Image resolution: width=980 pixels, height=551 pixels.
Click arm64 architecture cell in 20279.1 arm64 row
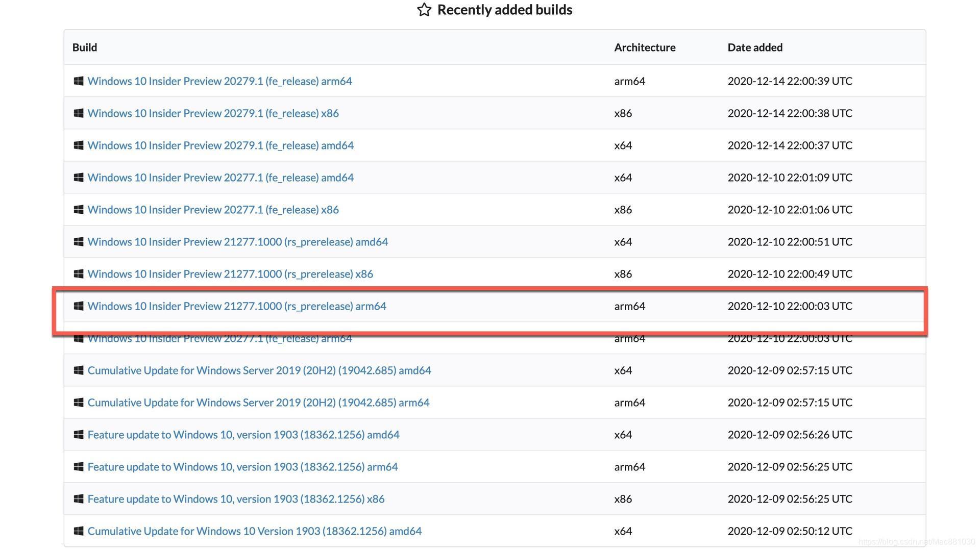click(629, 81)
